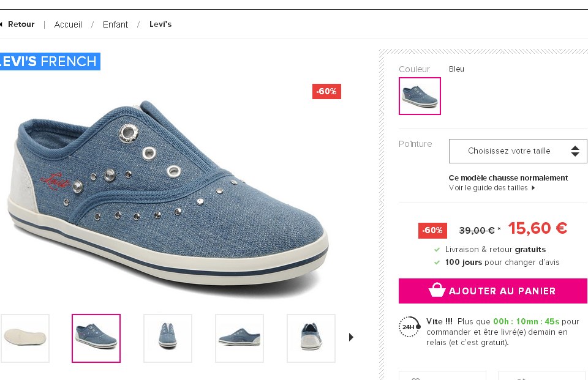This screenshot has width=588, height=380.
Task: View the rear heel shoe thumbnail
Action: point(311,338)
